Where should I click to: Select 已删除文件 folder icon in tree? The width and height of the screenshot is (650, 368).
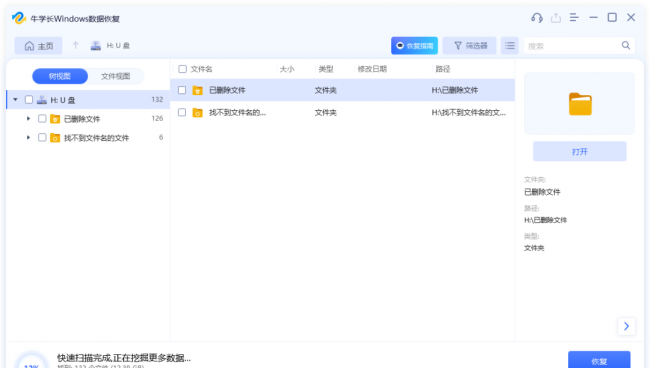point(55,119)
